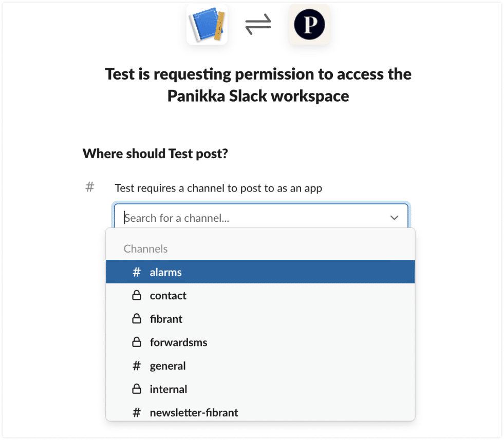504x440 pixels.
Task: Click the hash icon beside general
Action: [x=137, y=366]
